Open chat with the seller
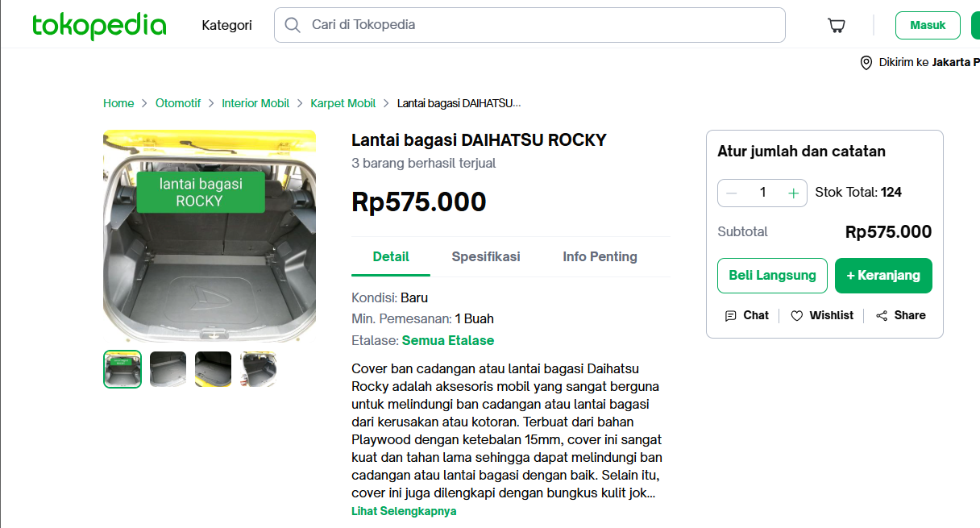Image resolution: width=980 pixels, height=528 pixels. click(747, 315)
